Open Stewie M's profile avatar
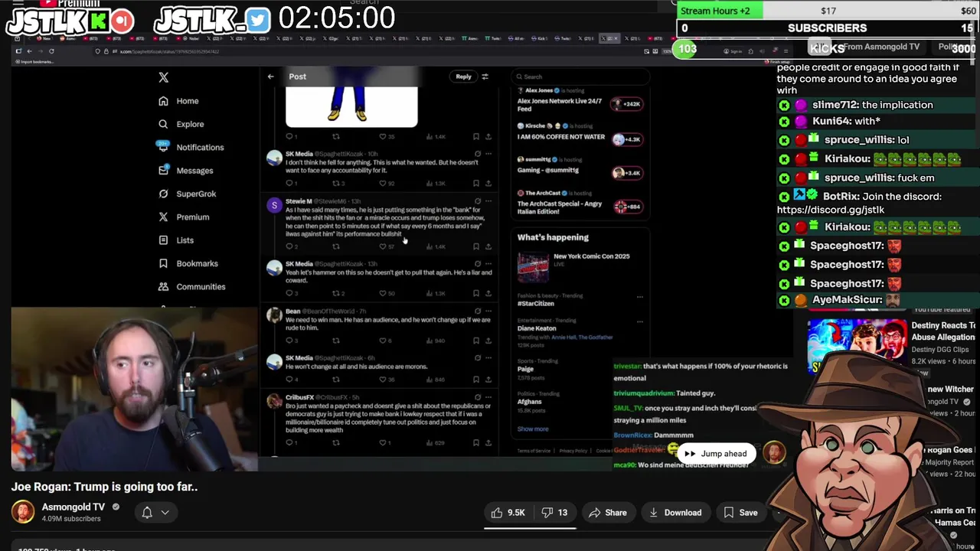Image resolution: width=980 pixels, height=551 pixels. [x=274, y=206]
